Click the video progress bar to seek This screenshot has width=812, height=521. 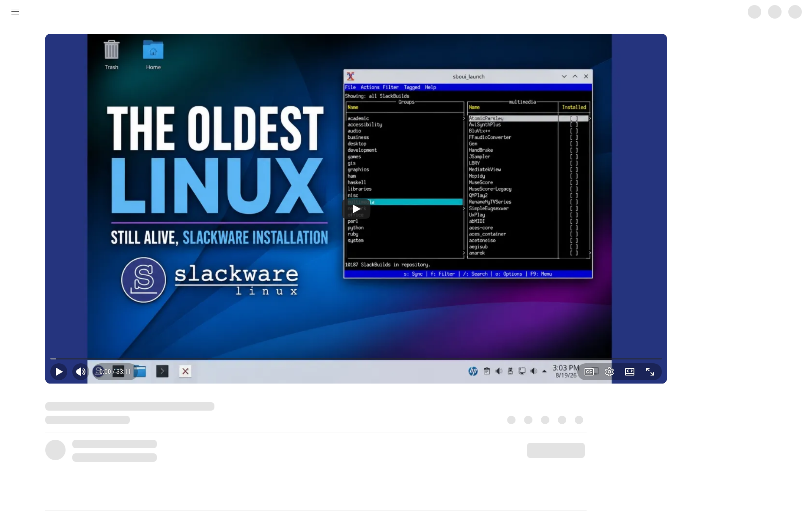click(x=356, y=359)
